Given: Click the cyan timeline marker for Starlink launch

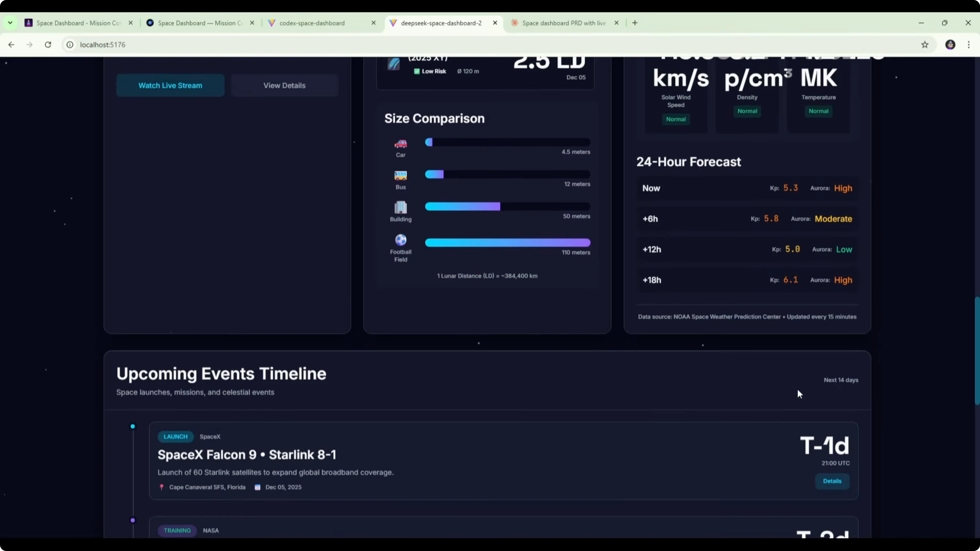Looking at the screenshot, I should click(133, 426).
